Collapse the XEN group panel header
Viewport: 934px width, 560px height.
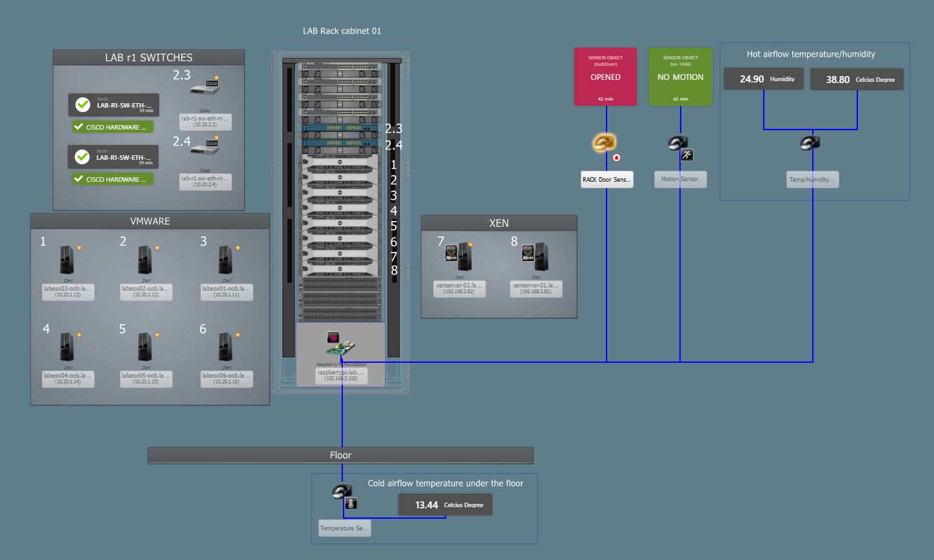tap(498, 223)
